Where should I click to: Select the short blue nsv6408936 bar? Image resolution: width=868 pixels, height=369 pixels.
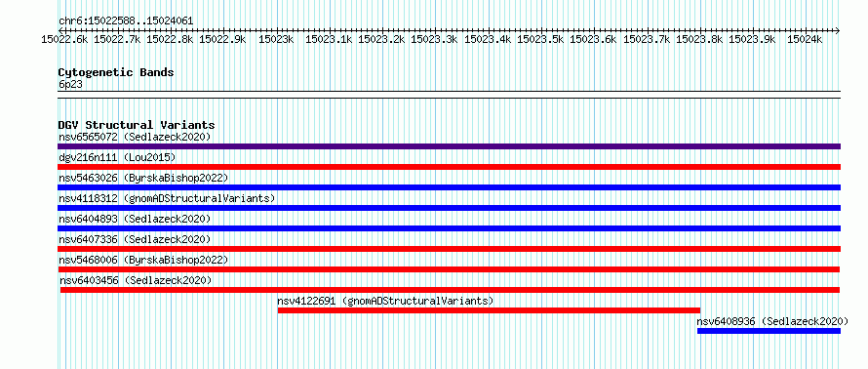[769, 331]
